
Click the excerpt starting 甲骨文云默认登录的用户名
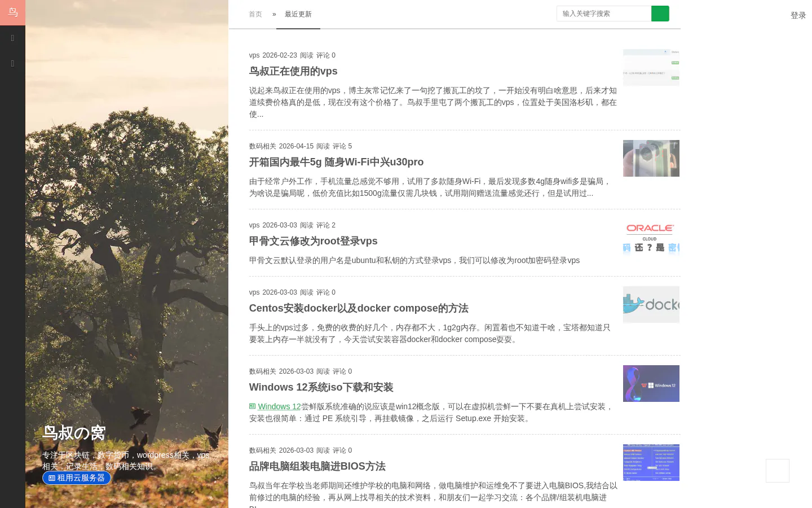tap(414, 260)
